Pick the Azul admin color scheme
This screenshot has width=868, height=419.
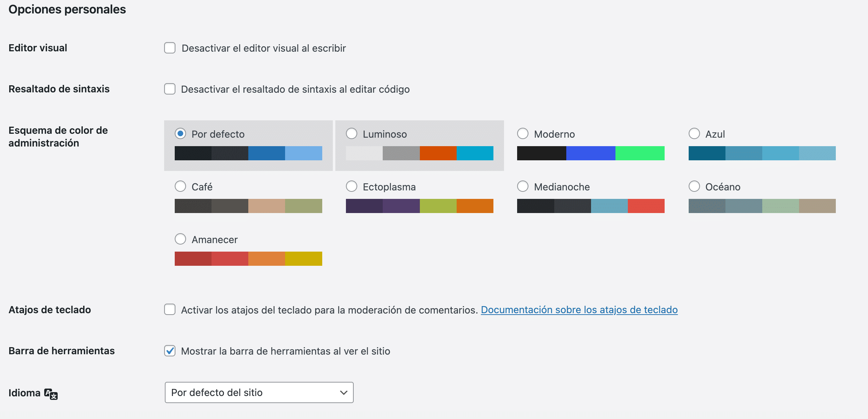click(x=694, y=134)
